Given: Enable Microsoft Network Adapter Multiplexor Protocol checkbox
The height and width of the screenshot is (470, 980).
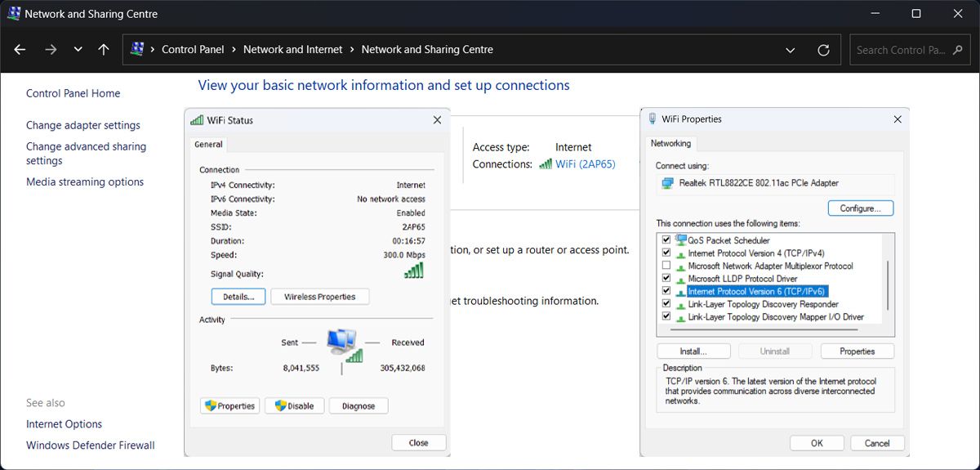Looking at the screenshot, I should (x=666, y=266).
